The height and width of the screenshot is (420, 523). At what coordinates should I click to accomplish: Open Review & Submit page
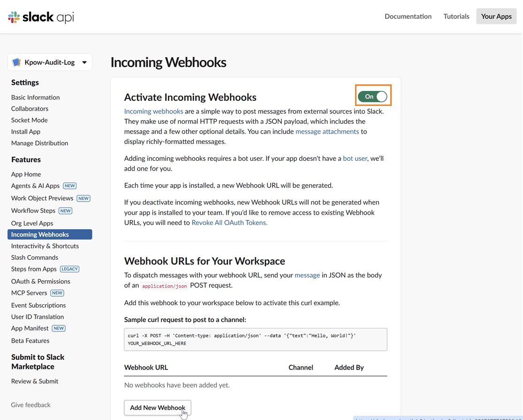click(x=35, y=381)
